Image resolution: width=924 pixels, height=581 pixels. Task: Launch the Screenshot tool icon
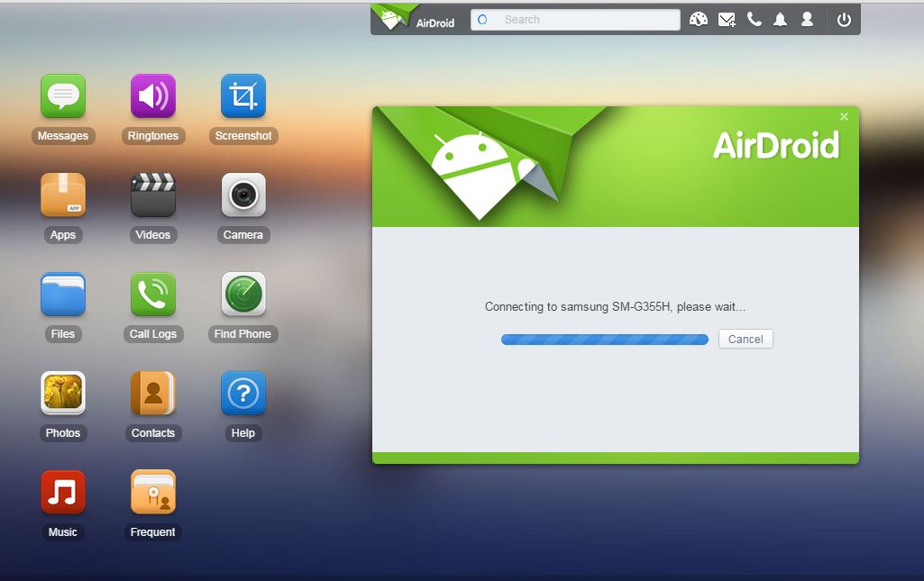[x=243, y=96]
